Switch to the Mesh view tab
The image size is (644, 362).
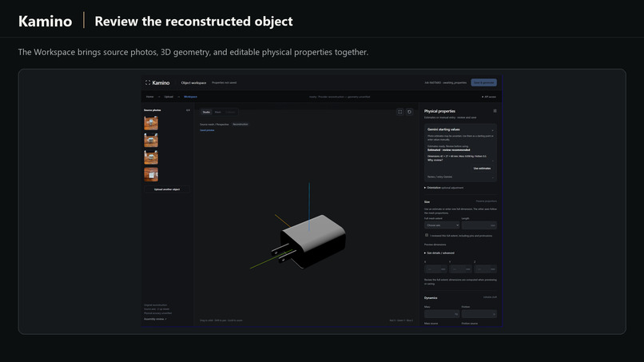(217, 112)
